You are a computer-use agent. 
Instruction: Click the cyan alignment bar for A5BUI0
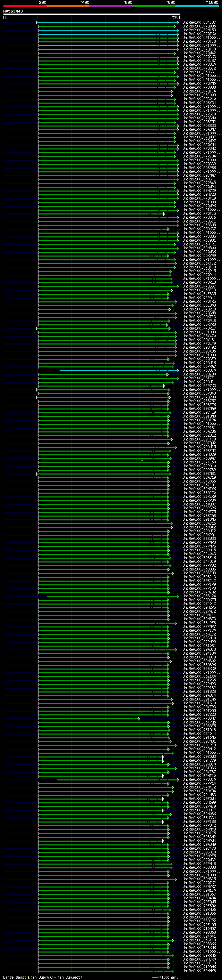pos(119,370)
